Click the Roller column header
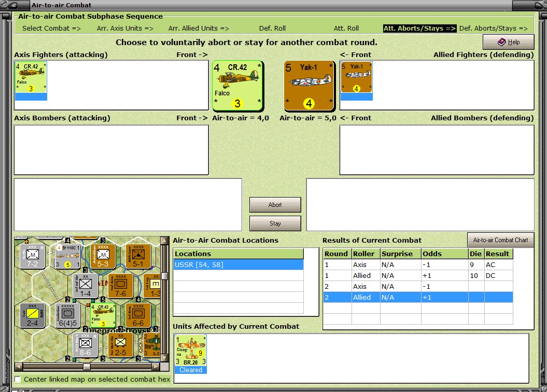 (x=366, y=254)
